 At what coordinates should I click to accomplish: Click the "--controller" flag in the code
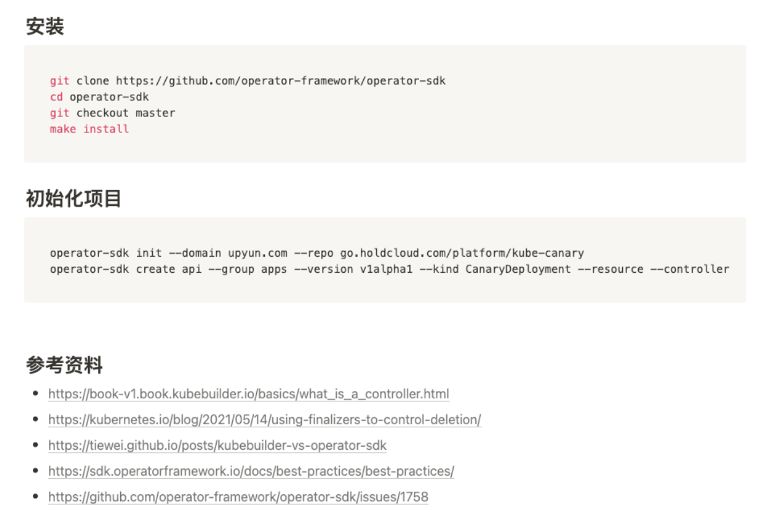click(x=690, y=269)
